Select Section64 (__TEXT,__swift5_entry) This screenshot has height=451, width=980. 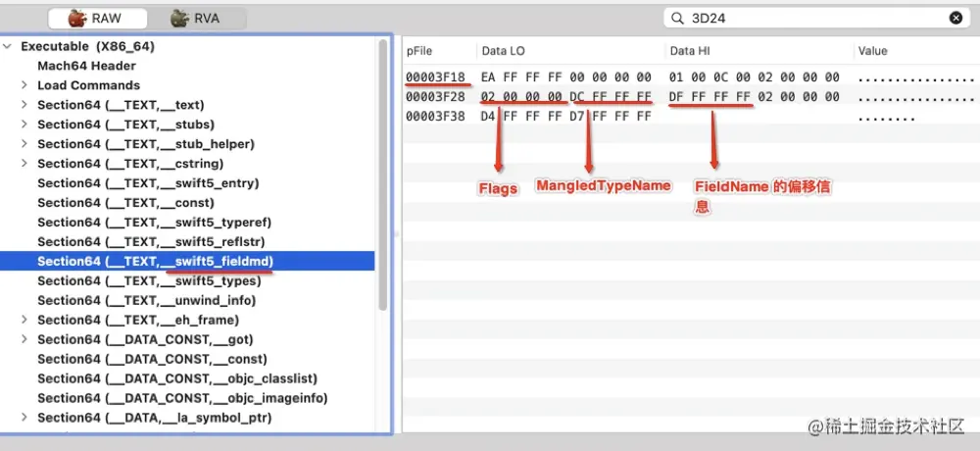[148, 182]
